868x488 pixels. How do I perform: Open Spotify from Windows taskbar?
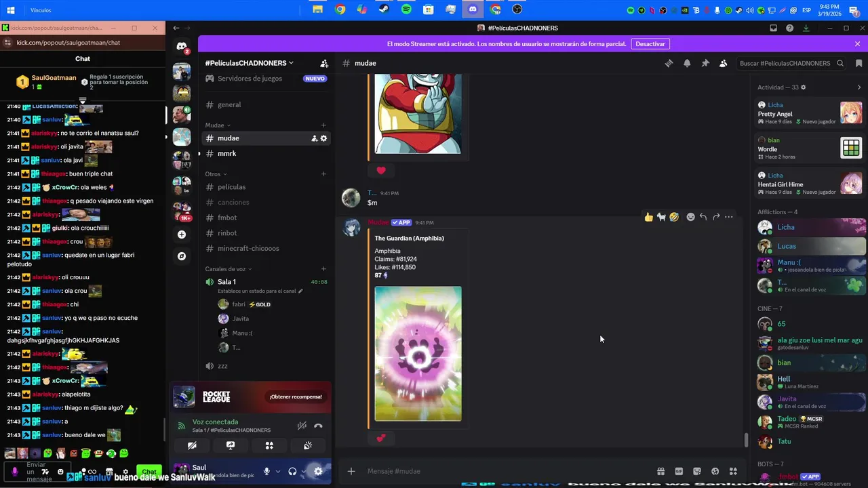(406, 9)
